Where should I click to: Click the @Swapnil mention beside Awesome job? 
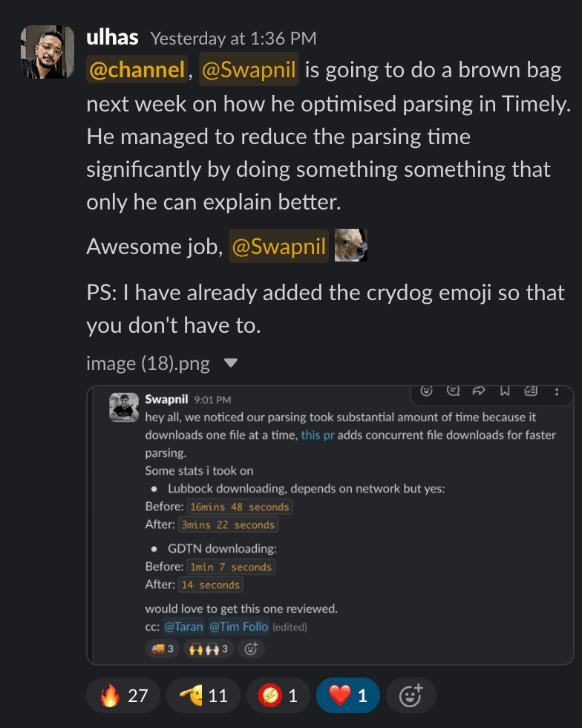click(279, 247)
